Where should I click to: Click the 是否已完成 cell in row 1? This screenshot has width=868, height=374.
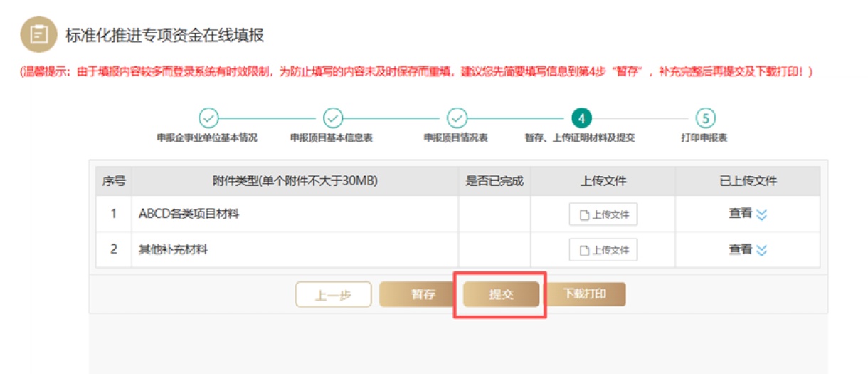pyautogui.click(x=494, y=214)
